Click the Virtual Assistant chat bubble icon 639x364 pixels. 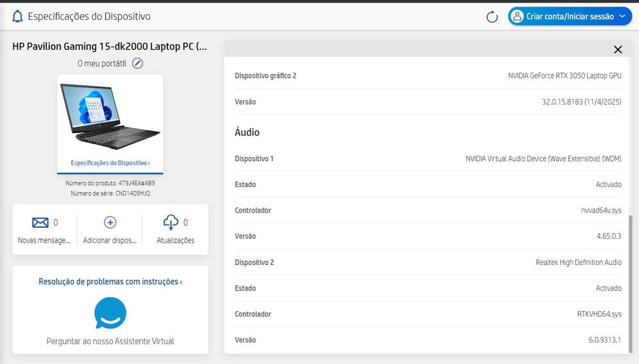point(110,313)
